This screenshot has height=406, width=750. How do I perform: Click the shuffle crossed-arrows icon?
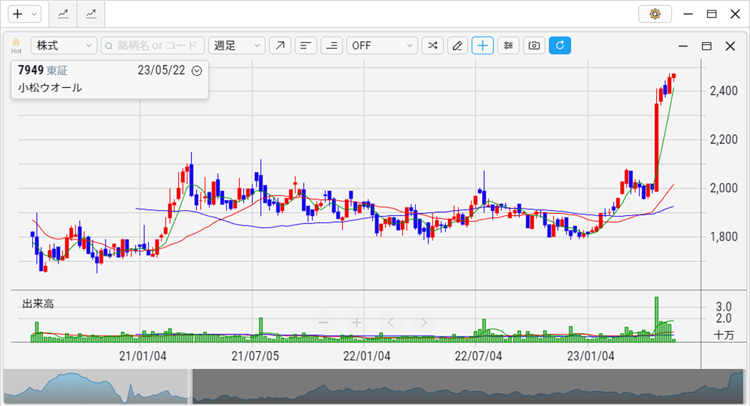pos(432,46)
